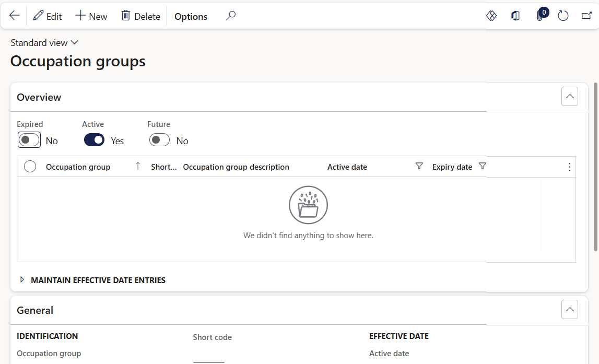Click the vertical page scrollbar

click(595, 167)
